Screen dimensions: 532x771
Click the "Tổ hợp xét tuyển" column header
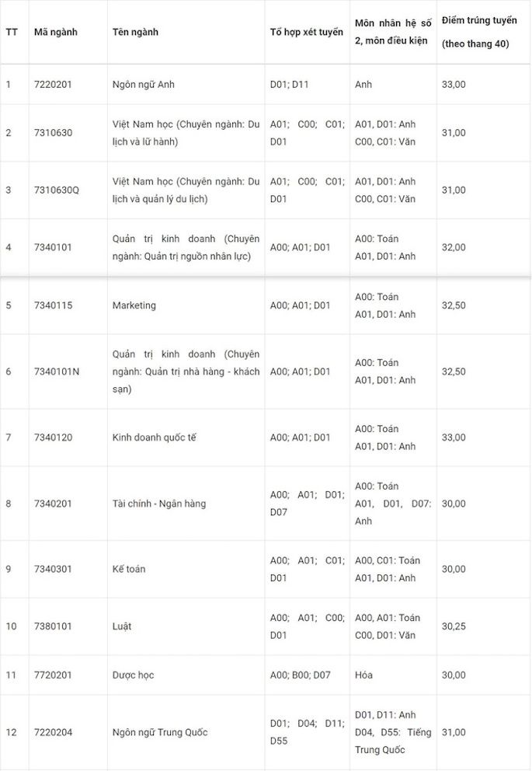[x=306, y=32]
